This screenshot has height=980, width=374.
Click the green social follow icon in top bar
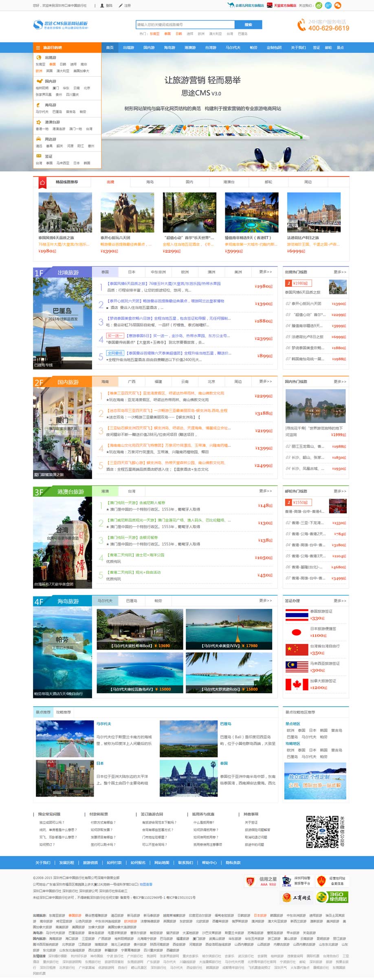point(319,5)
